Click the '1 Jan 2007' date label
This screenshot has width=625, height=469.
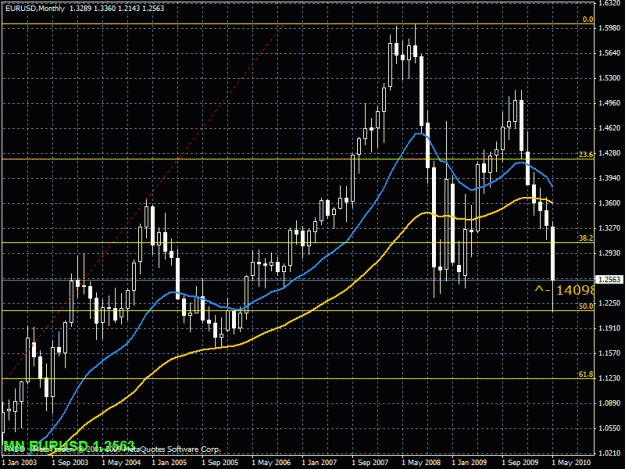coord(319,463)
